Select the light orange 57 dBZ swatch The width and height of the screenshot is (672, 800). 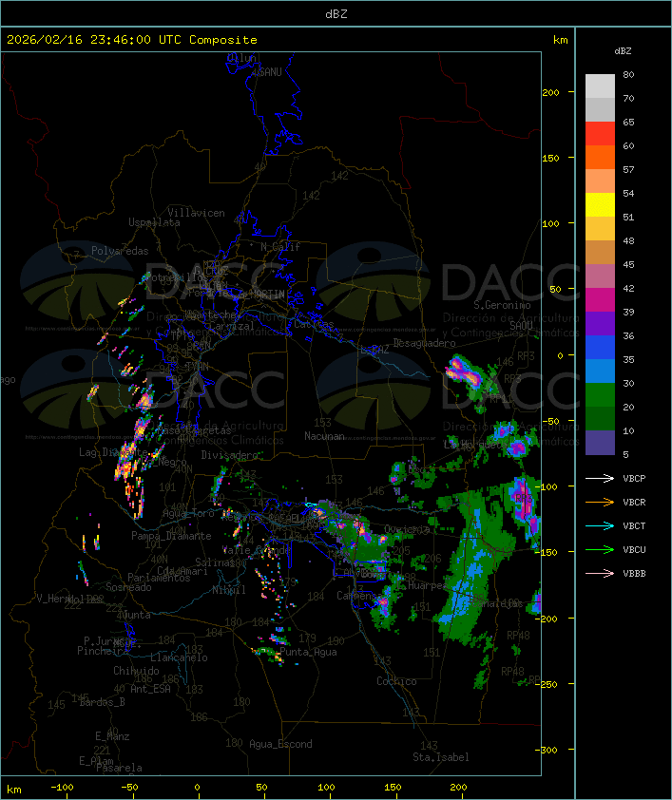(600, 181)
